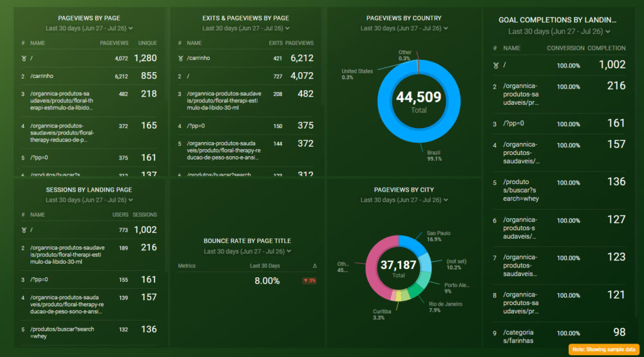Click the red down-arrow bounce rate change indicator
The height and width of the screenshot is (357, 644).
click(x=309, y=280)
